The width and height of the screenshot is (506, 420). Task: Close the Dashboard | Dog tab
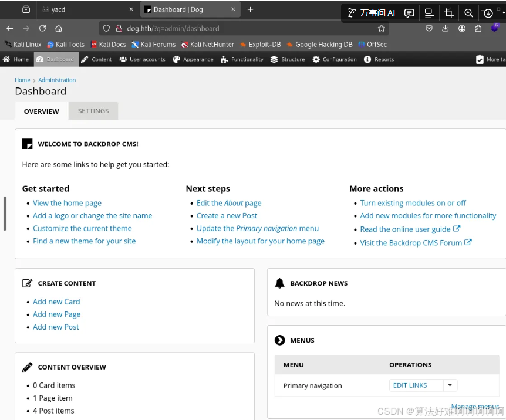(x=233, y=9)
